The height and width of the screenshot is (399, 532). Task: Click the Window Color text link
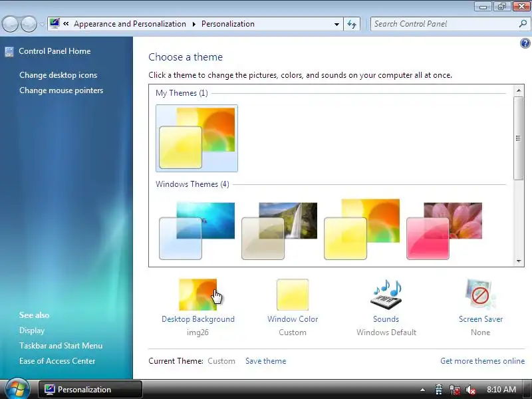coord(293,319)
